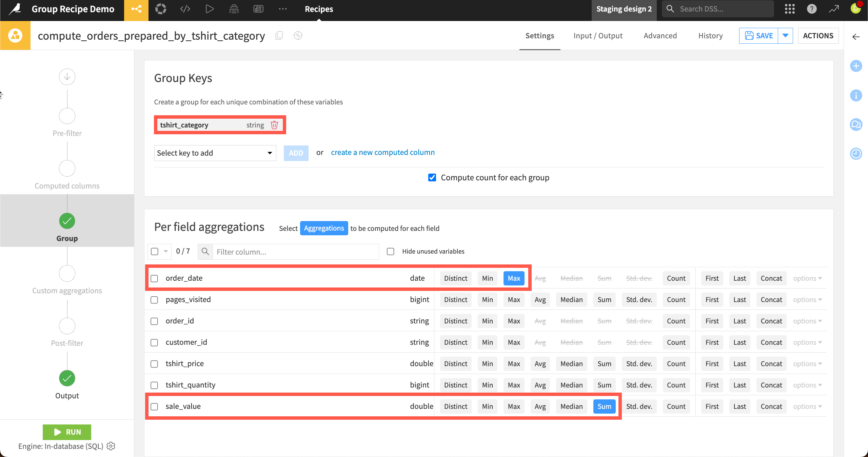Open options for sale_value row

807,406
